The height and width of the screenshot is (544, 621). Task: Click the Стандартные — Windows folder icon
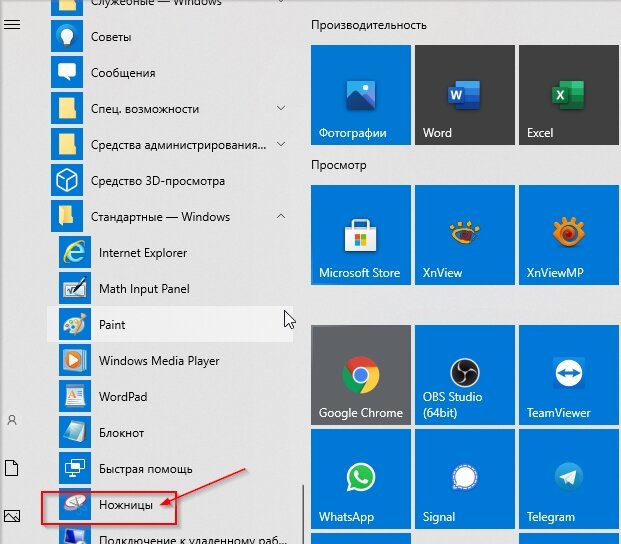coord(67,217)
